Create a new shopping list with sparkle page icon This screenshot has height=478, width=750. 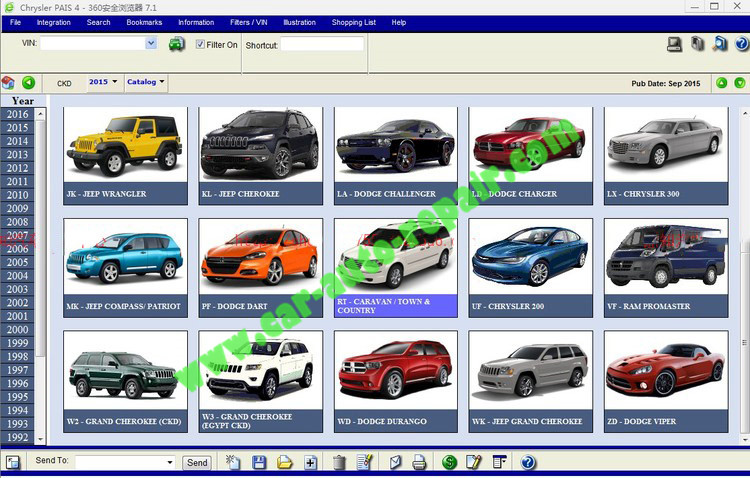click(233, 462)
